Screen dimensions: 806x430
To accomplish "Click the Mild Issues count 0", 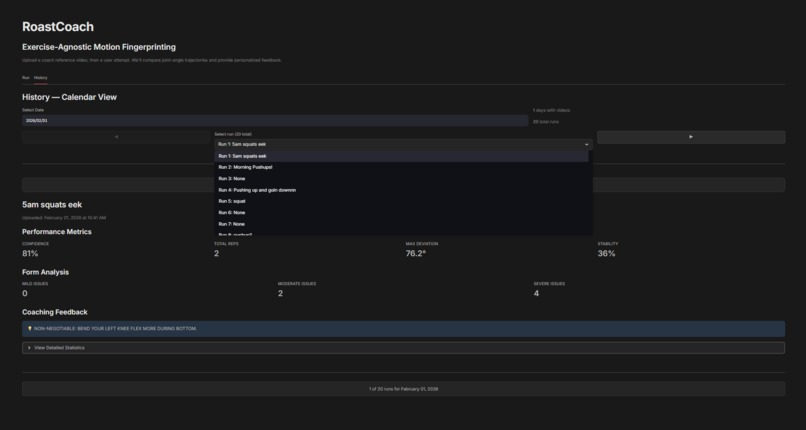I will [x=25, y=294].
